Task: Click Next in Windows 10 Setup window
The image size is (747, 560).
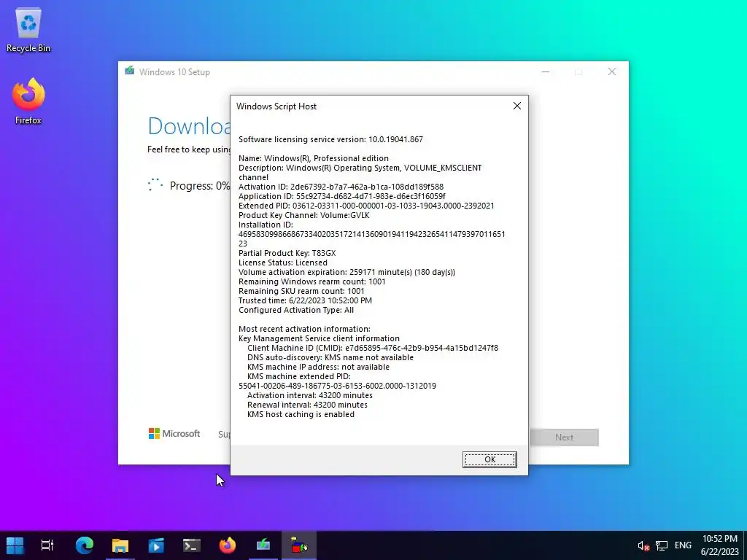Action: pyautogui.click(x=564, y=437)
